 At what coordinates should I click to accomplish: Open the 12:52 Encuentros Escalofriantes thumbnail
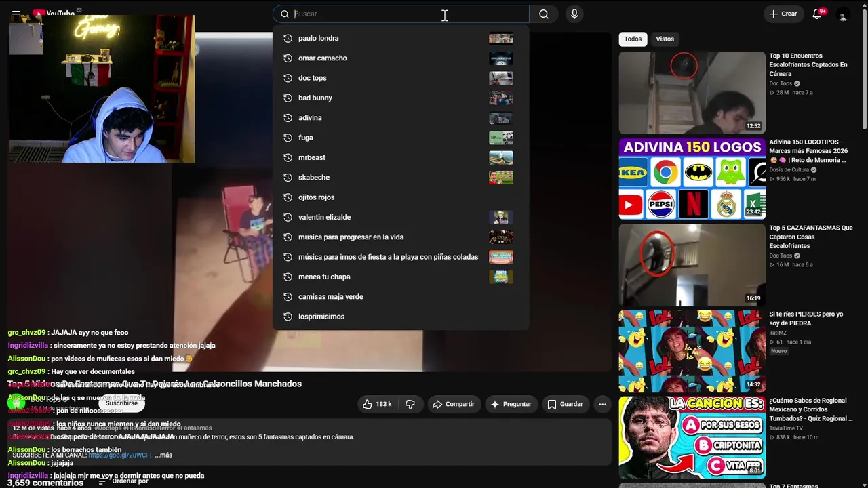click(692, 93)
